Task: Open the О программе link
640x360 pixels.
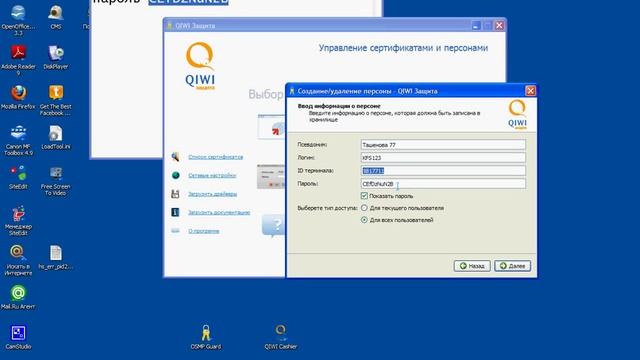Action: pos(204,231)
